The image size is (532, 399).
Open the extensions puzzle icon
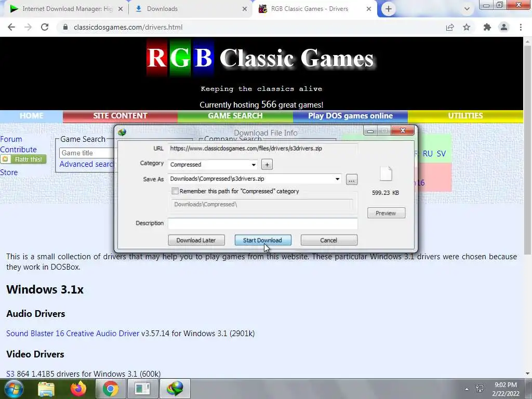[487, 27]
